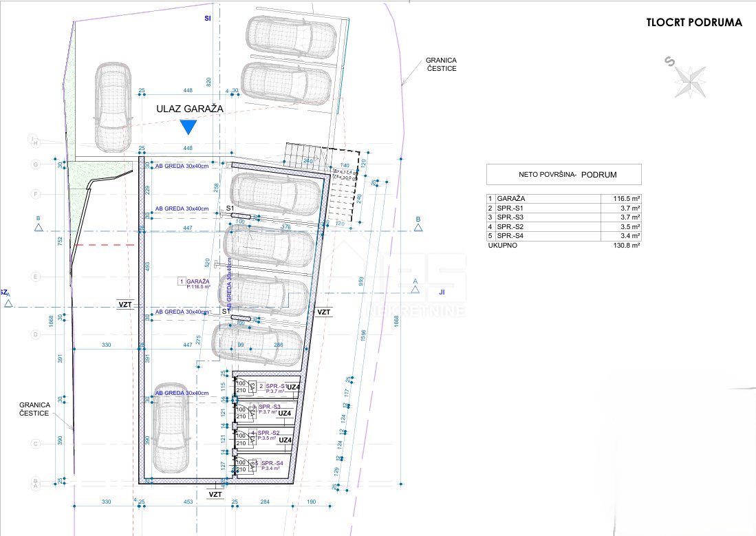The image size is (756, 536).
Task: Click the VZT label on the right wall
Action: (x=323, y=312)
